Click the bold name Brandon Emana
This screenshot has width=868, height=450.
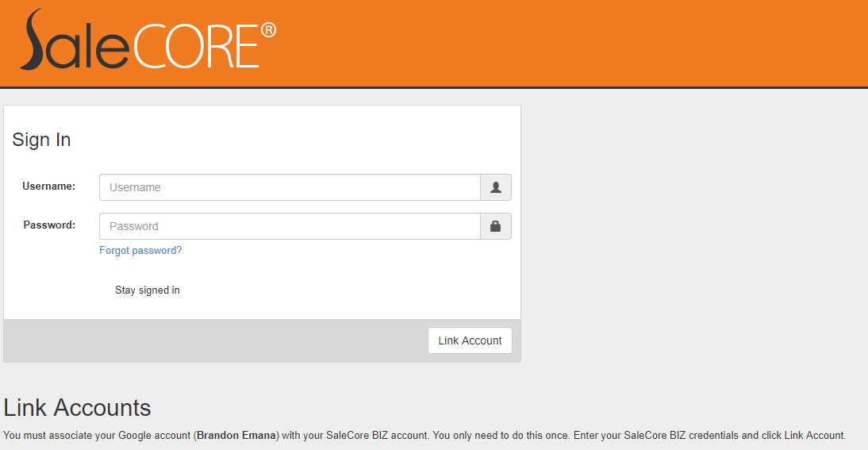pyautogui.click(x=236, y=435)
